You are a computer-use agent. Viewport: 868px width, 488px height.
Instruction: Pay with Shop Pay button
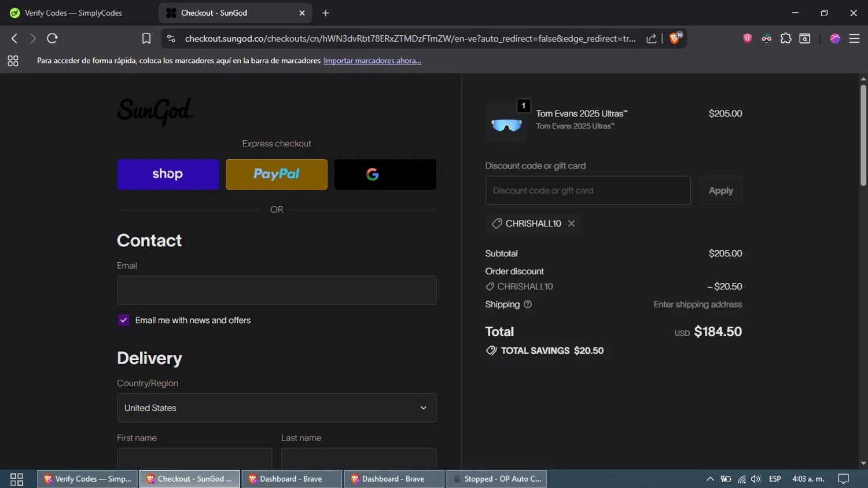pyautogui.click(x=168, y=174)
